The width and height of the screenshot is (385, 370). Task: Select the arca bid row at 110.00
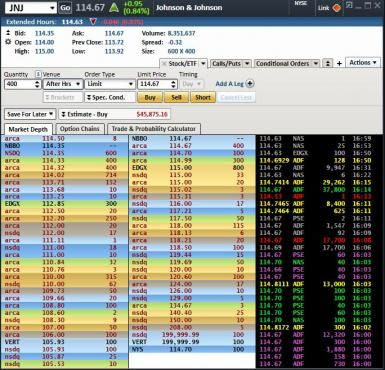coord(65,277)
